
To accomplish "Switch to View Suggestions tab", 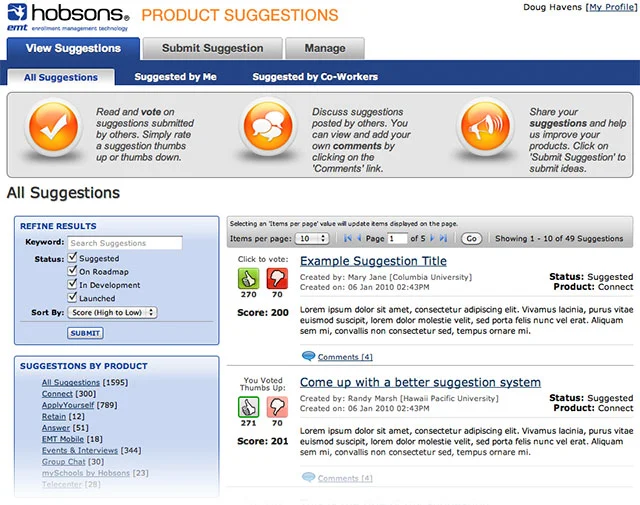I will 73,49.
